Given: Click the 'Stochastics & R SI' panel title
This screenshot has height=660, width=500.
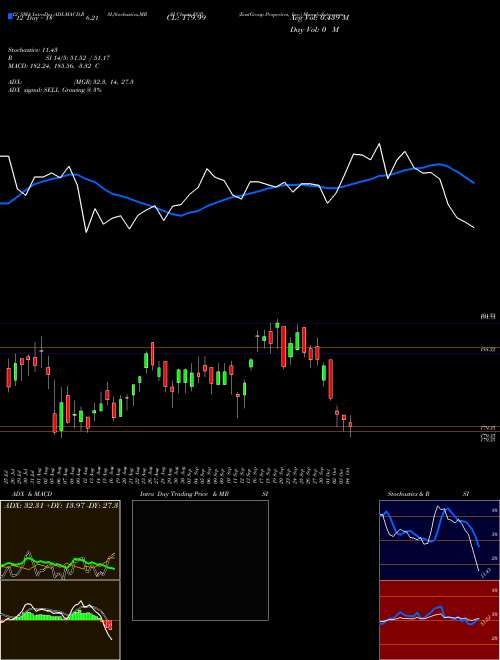Looking at the screenshot, I should pos(428,494).
